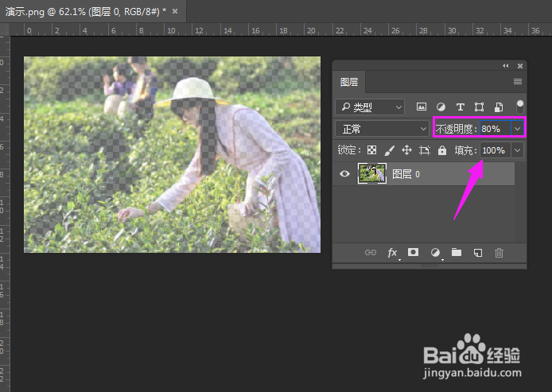Open the Layers panel options menu
Screen dimensions: 552x392
click(x=518, y=82)
